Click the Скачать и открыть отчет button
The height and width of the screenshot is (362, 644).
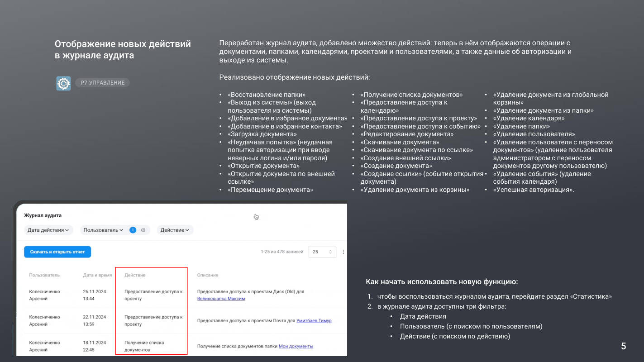click(x=57, y=252)
